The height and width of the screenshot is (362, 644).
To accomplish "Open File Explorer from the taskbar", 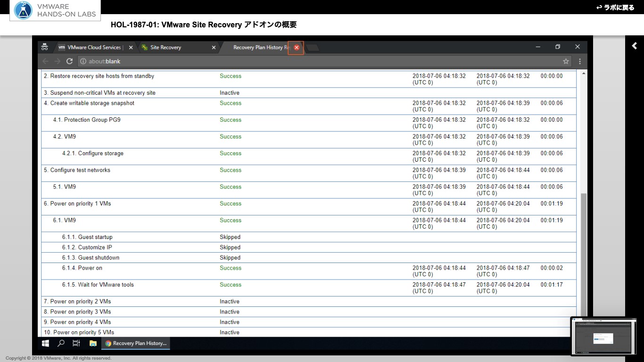I will (93, 343).
